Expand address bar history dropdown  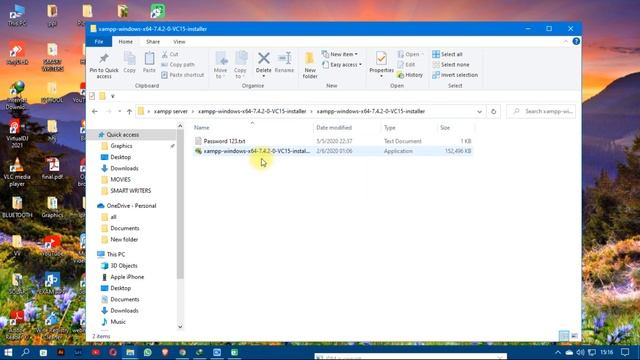pyautogui.click(x=479, y=111)
